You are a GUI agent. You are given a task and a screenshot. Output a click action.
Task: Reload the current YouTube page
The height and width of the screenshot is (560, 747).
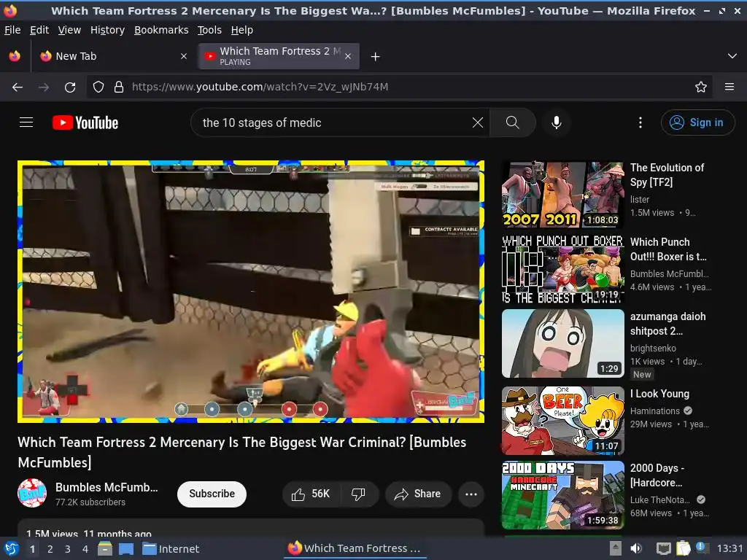[70, 87]
